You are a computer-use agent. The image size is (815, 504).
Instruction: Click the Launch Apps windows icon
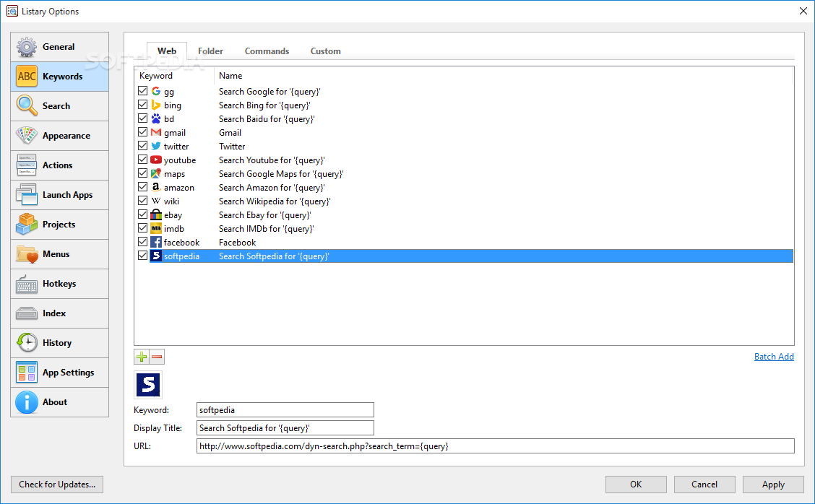[x=27, y=195]
